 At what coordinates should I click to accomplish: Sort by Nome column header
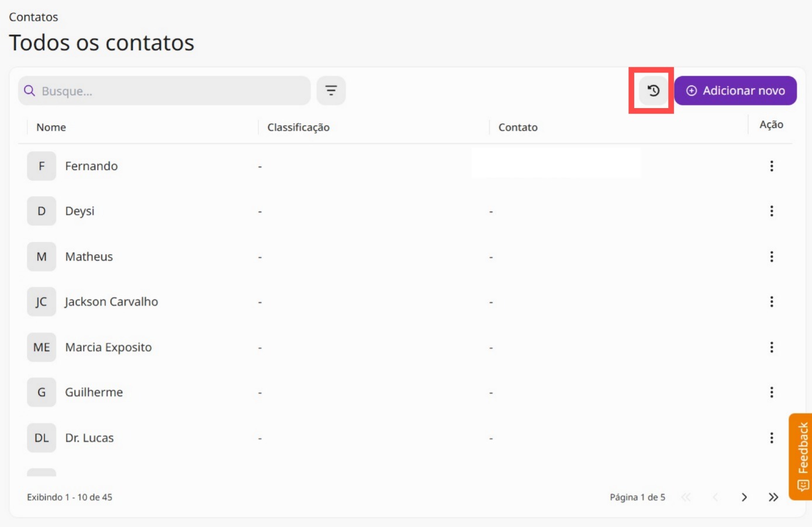click(51, 127)
